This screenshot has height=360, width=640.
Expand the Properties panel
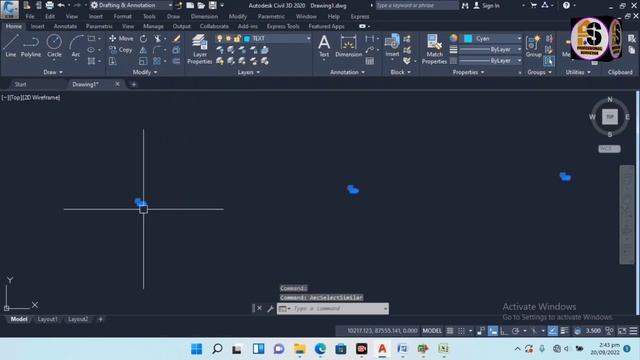(469, 72)
